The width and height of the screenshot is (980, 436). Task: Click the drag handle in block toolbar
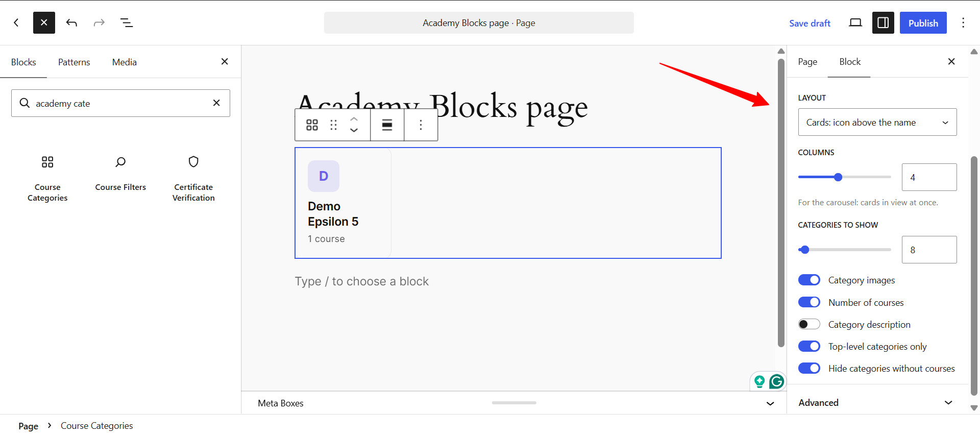(x=333, y=125)
